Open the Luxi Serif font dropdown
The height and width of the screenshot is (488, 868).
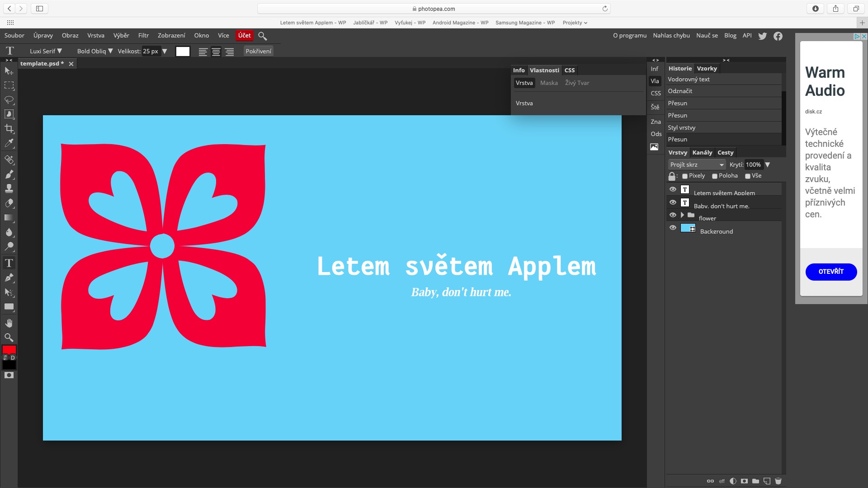pos(46,52)
